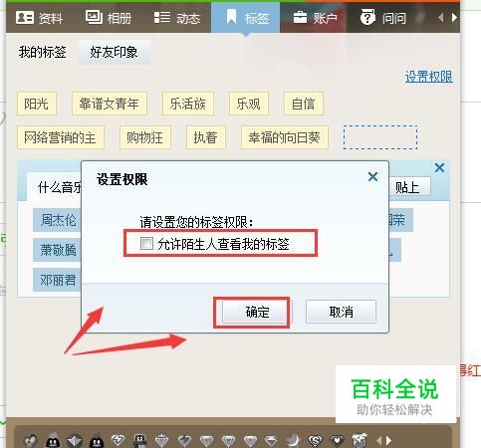
Task: Select the 标签 tags tab
Action: tap(246, 18)
